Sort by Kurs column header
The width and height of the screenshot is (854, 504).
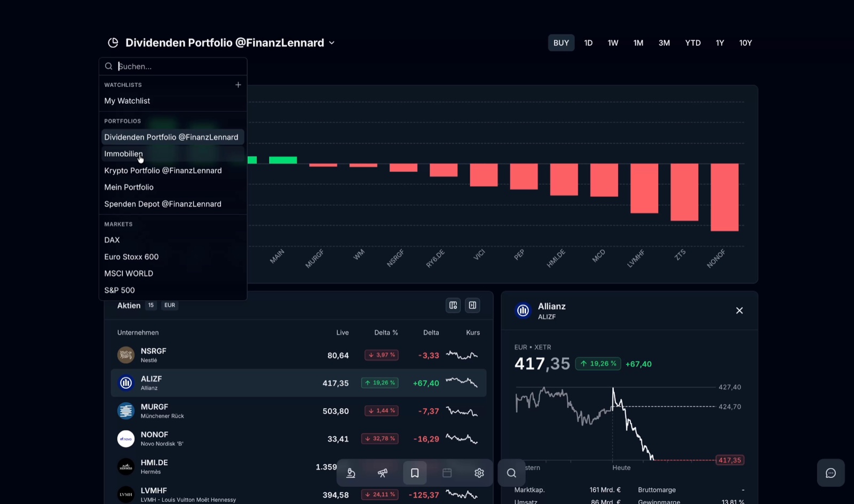tap(473, 332)
